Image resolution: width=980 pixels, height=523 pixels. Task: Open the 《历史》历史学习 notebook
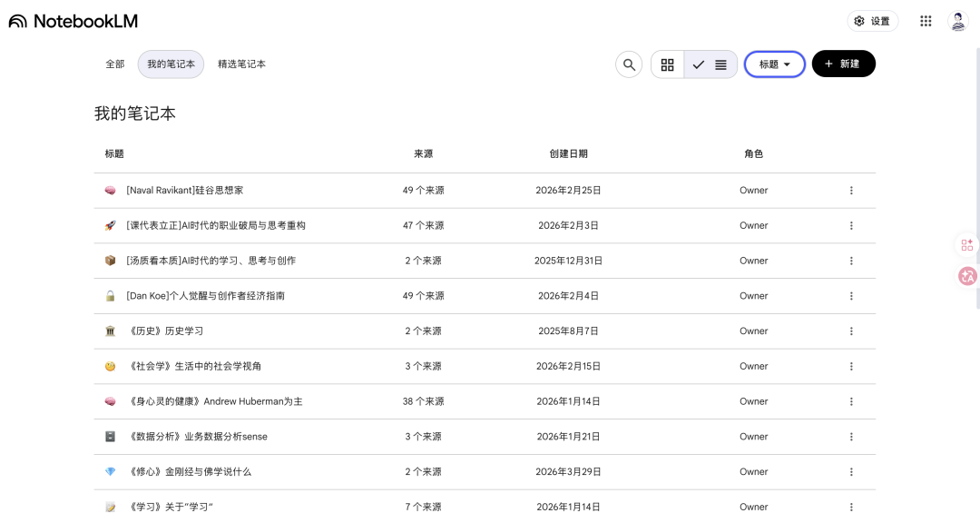(x=165, y=331)
